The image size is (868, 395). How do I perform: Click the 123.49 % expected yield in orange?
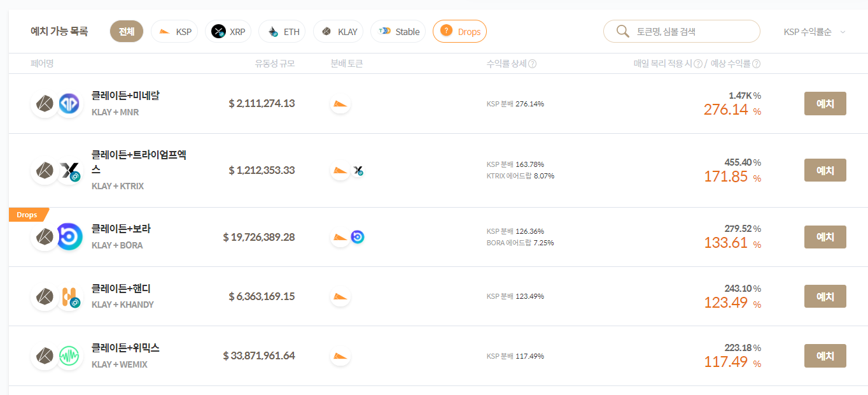click(732, 303)
